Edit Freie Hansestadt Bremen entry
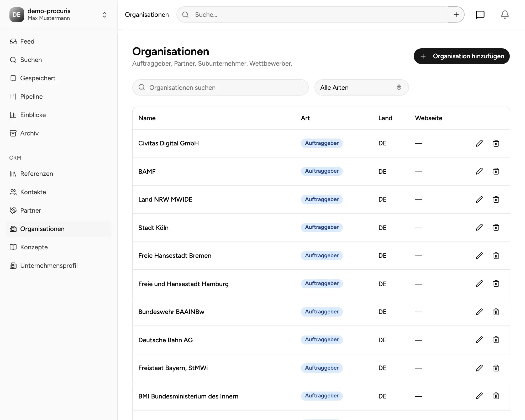The image size is (525, 420). tap(479, 256)
